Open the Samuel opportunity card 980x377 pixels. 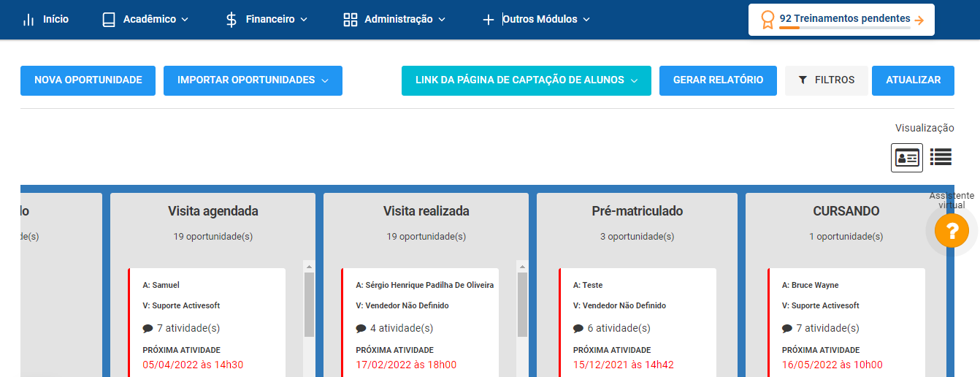coord(207,322)
